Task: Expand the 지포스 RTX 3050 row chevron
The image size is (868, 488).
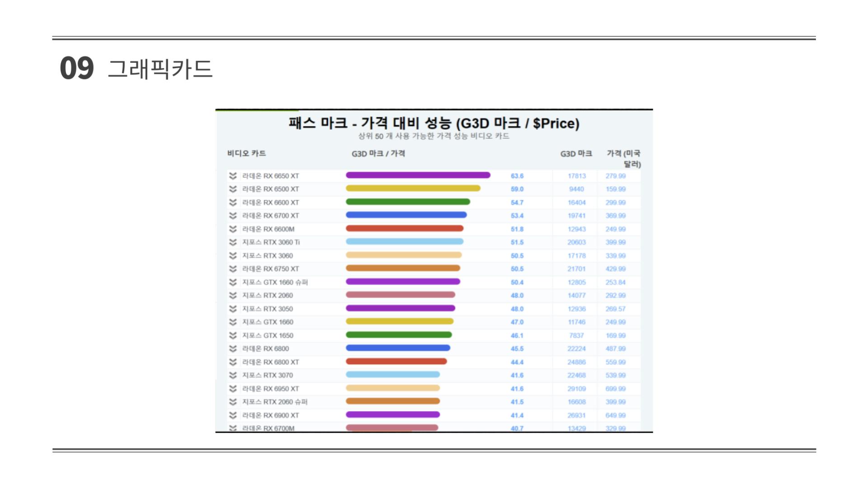Action: (233, 309)
